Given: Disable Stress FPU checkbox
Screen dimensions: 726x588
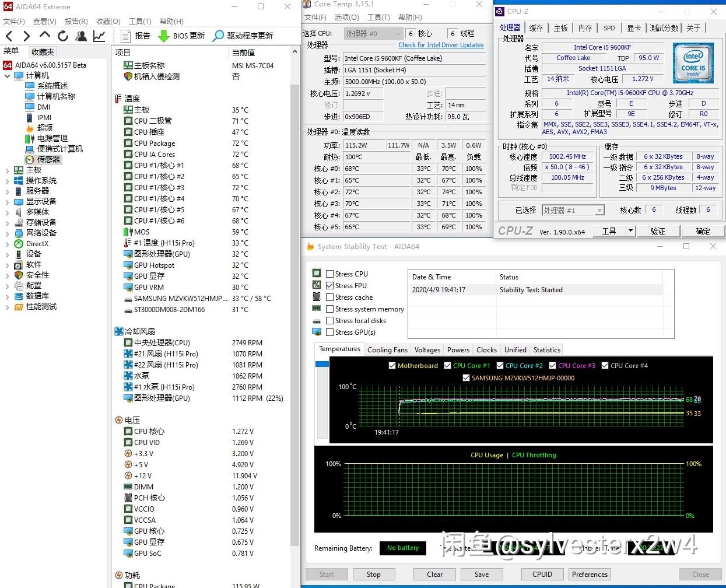Looking at the screenshot, I should point(330,286).
